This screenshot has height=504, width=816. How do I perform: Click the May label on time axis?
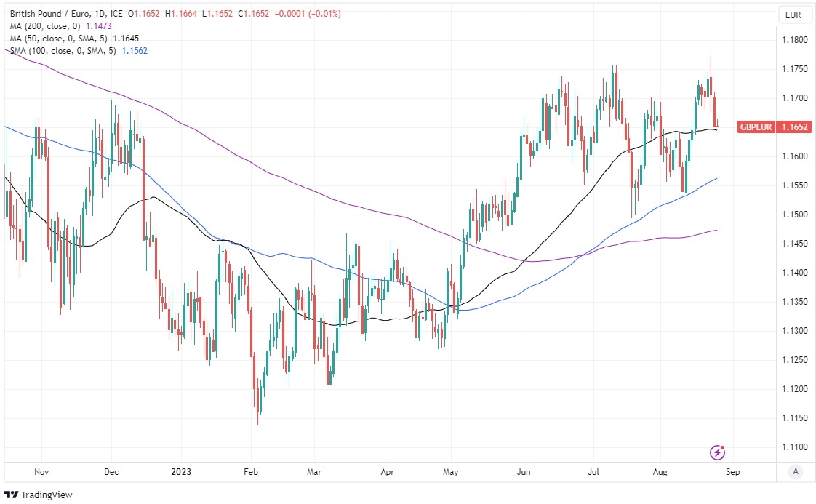tap(451, 471)
